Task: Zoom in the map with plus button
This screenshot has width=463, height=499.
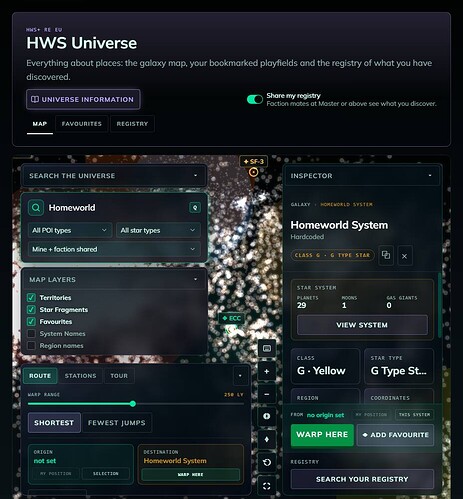Action: 267,371
